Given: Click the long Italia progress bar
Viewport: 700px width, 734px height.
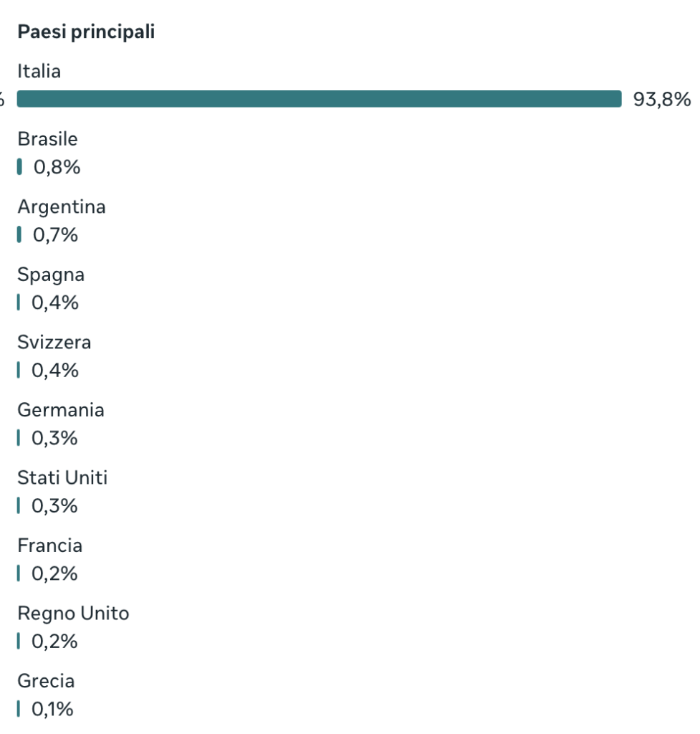Looking at the screenshot, I should (x=319, y=99).
